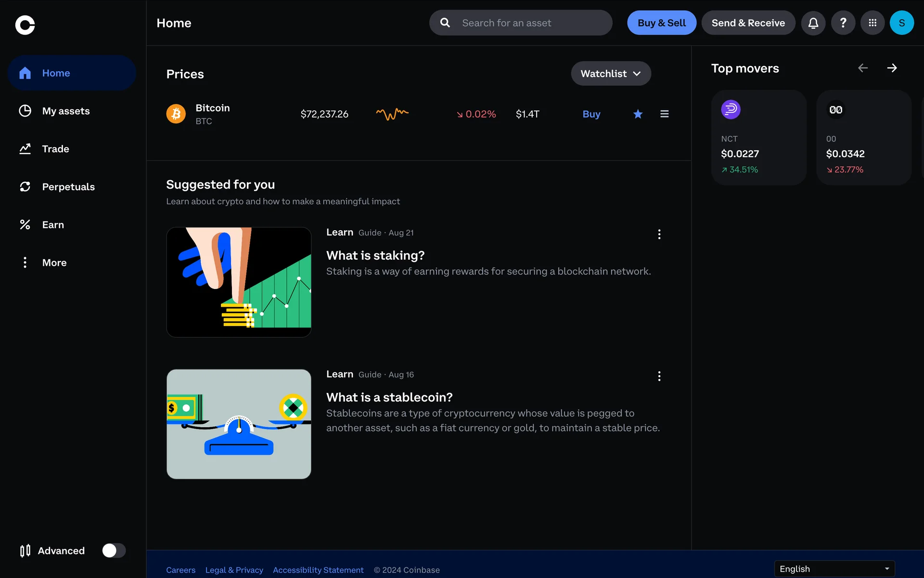The height and width of the screenshot is (578, 924).
Task: Click the asset search field
Action: 521,23
